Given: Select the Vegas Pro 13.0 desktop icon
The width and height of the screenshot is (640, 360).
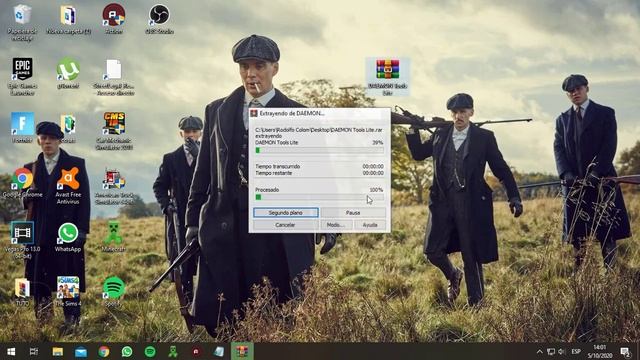Looking at the screenshot, I should 22,240.
